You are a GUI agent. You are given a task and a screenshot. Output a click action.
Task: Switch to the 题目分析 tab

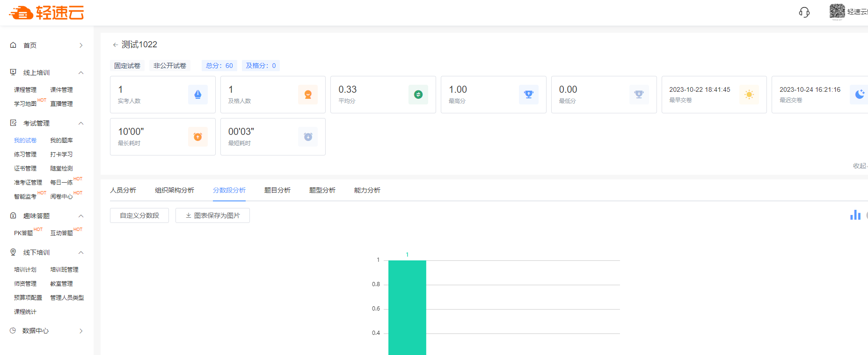pyautogui.click(x=277, y=190)
